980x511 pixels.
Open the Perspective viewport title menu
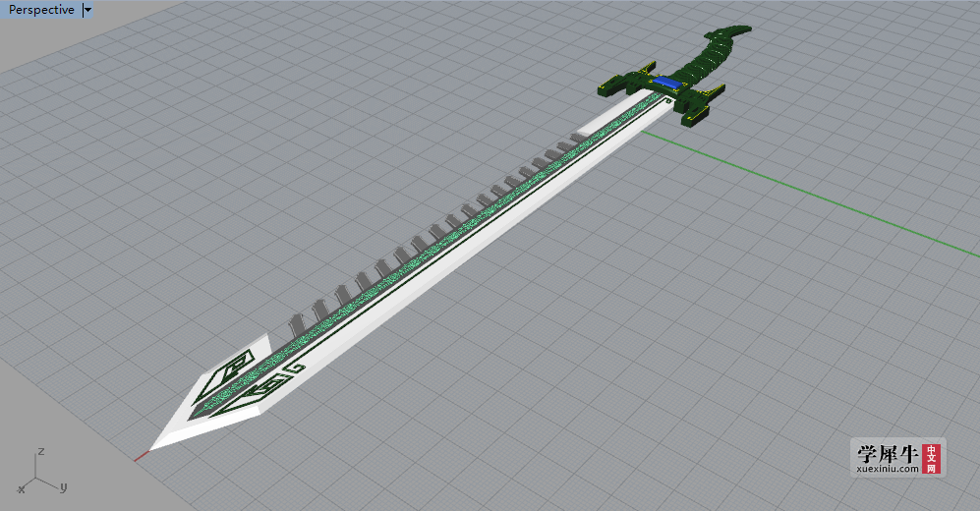(41, 10)
